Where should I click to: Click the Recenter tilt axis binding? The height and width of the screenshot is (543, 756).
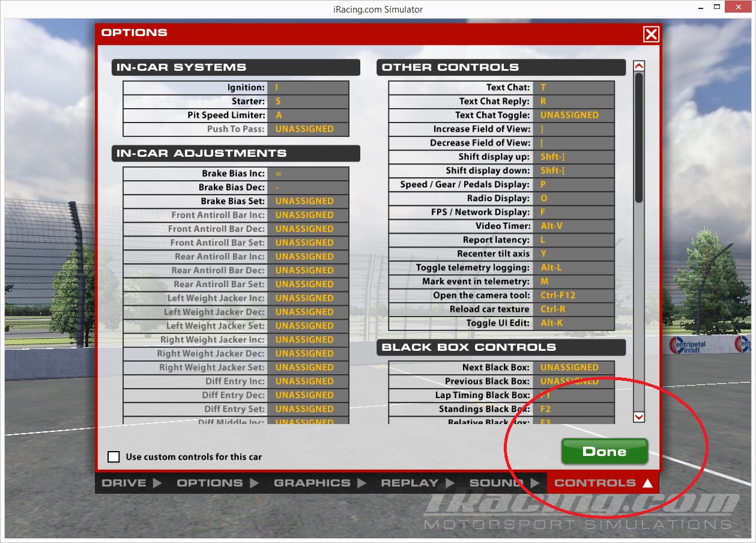click(573, 253)
